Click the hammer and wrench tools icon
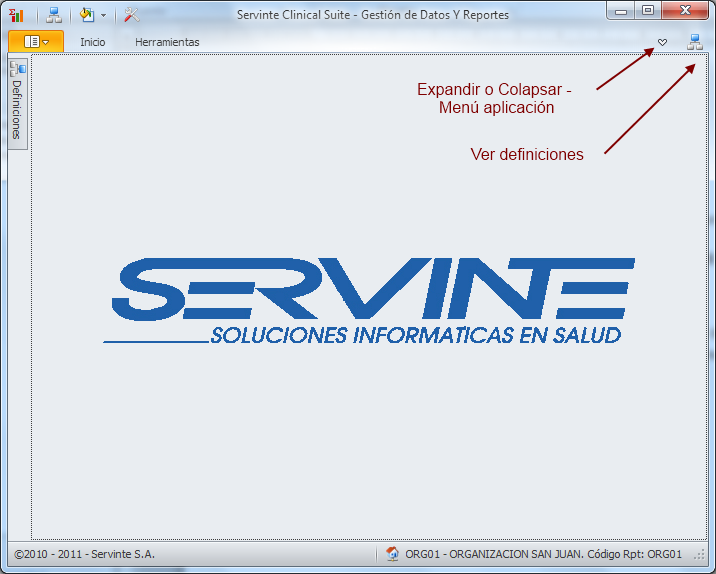This screenshot has height=574, width=716. [131, 15]
